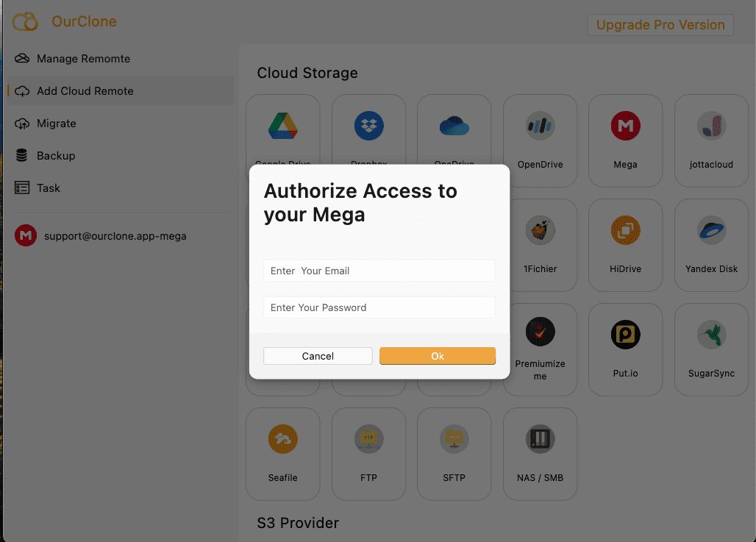Open the Migrate section

click(x=121, y=123)
